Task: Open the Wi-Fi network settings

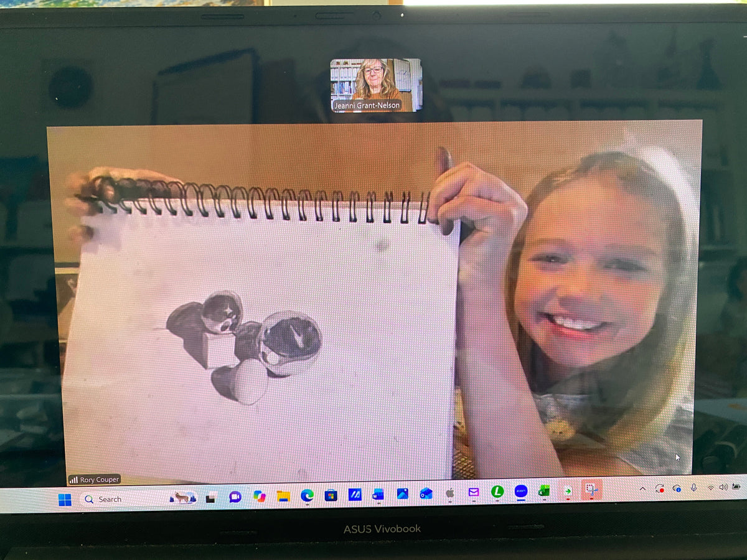Action: (710, 487)
